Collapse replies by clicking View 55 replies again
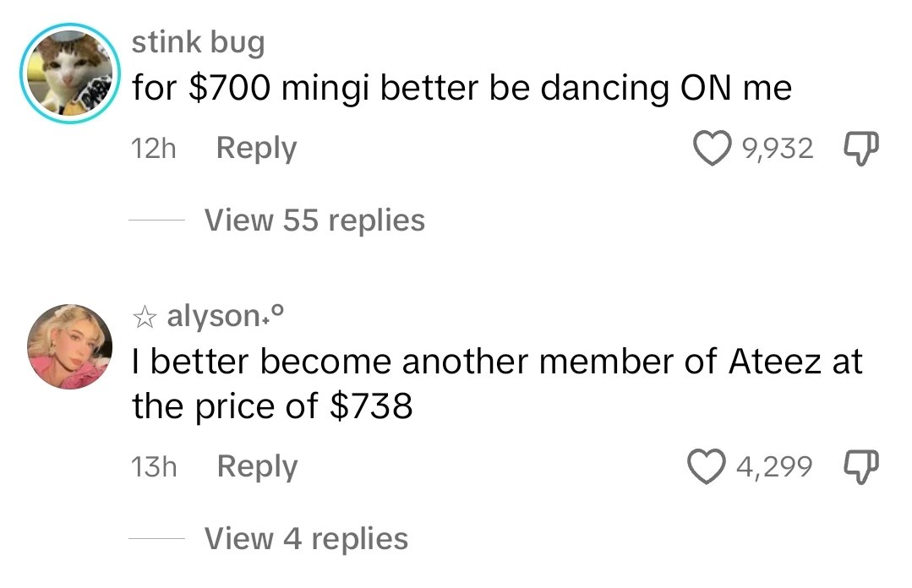This screenshot has width=912, height=588. point(314,220)
